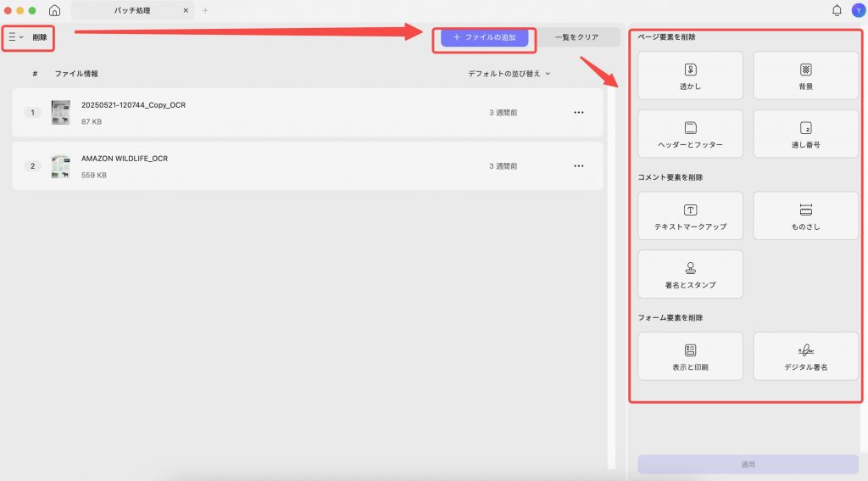Click 一覧をクリア button

pos(576,37)
